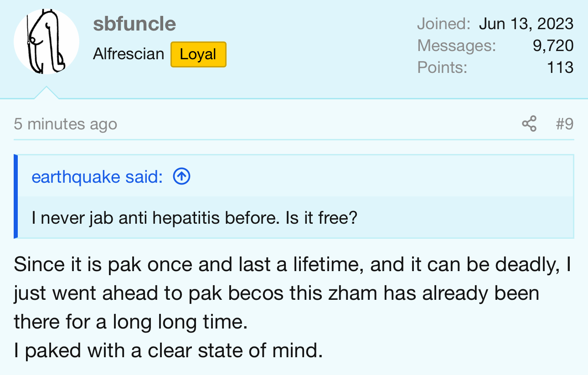Click the Messages label
This screenshot has height=375, width=588.
[x=456, y=46]
